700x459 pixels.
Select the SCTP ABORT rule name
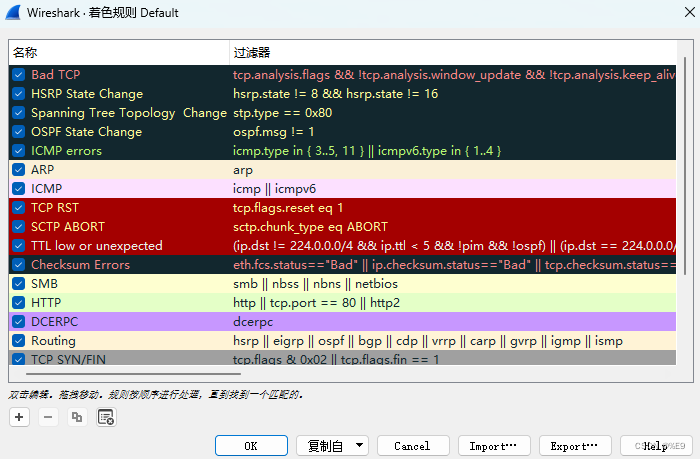pyautogui.click(x=68, y=226)
